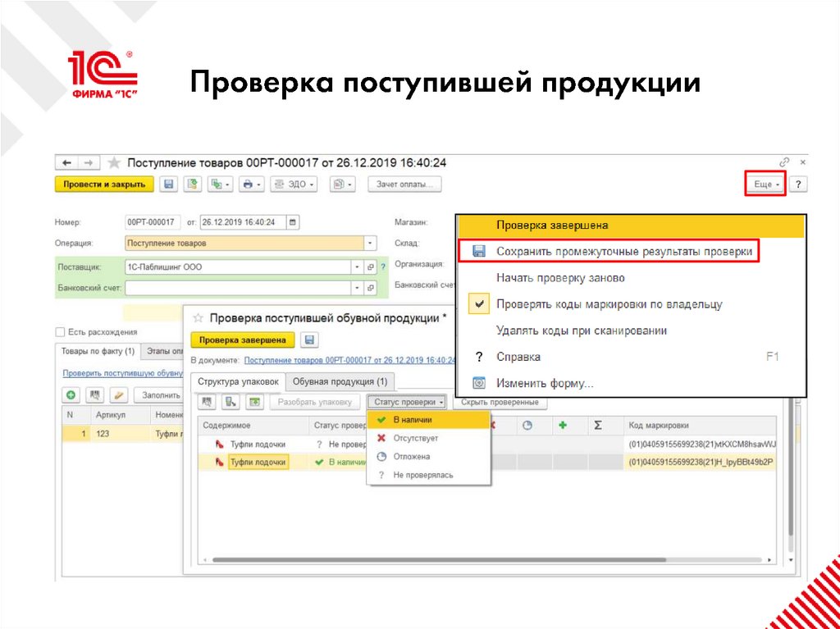Screen dimensions: 840x629
Task: Click the green plus icon in table header
Action: [563, 425]
